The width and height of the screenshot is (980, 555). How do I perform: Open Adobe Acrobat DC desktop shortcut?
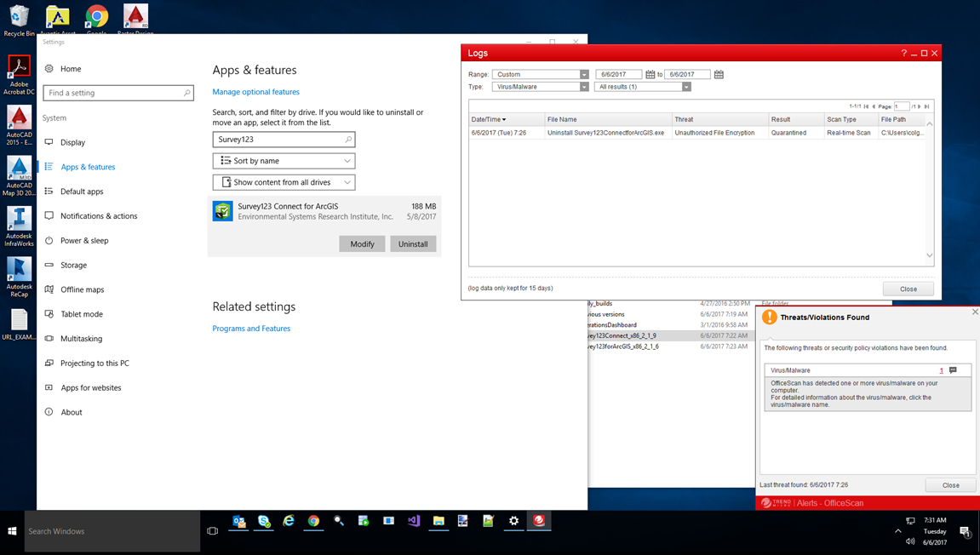click(x=19, y=76)
